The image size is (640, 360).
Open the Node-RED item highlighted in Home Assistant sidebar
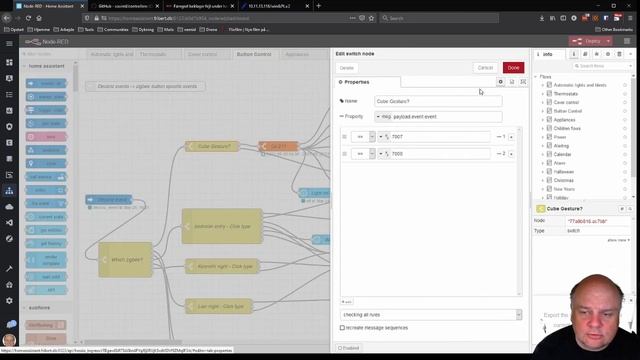[x=9, y=191]
